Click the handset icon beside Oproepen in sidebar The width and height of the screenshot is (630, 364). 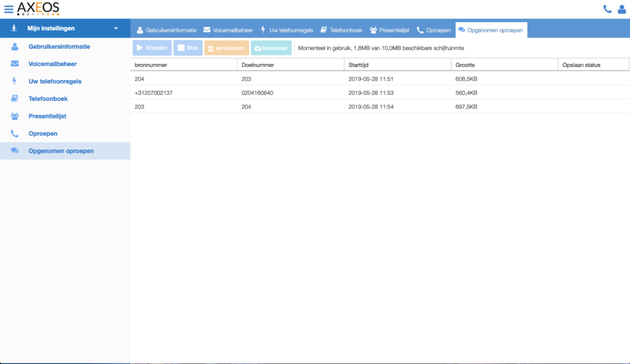click(14, 133)
